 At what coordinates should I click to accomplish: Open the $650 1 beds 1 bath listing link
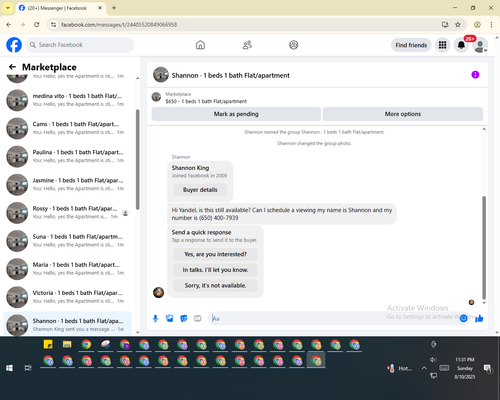(206, 101)
